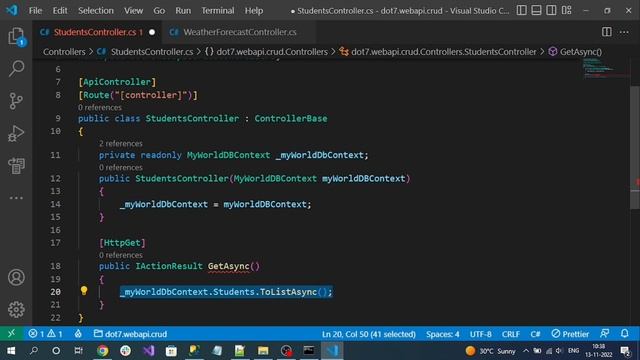Toggle the primary side bar layout icon
640x360 pixels.
[x=522, y=10]
